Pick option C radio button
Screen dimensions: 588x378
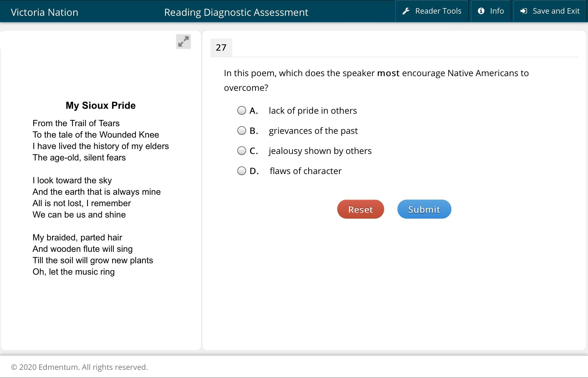click(x=241, y=151)
